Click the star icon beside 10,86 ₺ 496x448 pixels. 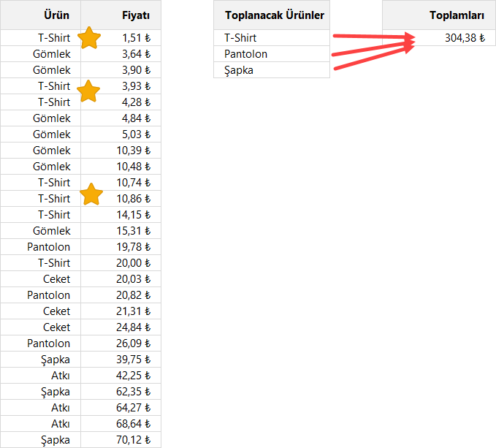tap(91, 195)
